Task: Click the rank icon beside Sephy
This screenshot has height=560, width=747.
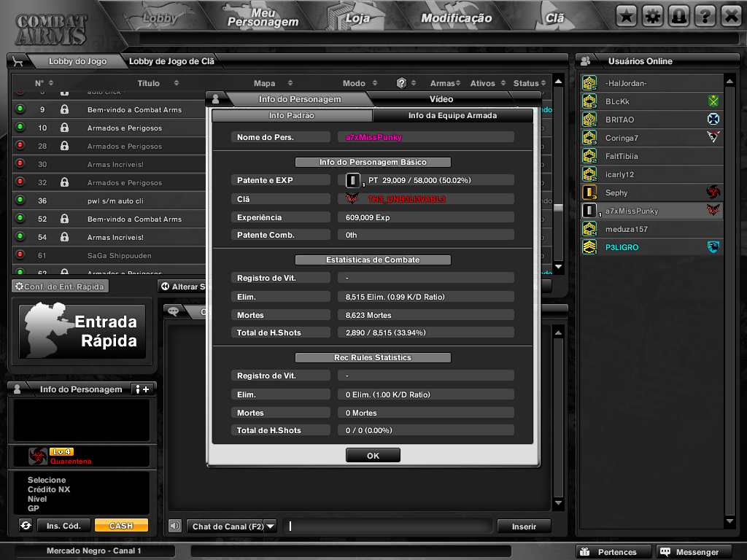Action: 589,192
